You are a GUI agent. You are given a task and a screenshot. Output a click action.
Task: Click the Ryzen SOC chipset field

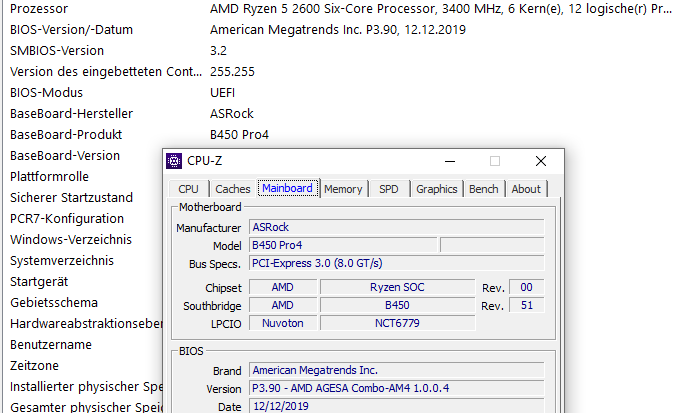tap(397, 287)
